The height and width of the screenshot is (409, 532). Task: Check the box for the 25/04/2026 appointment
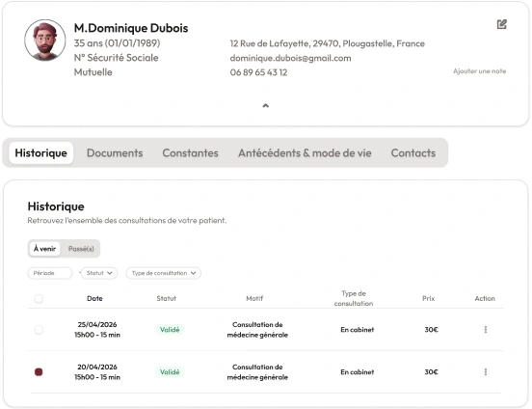[39, 330]
